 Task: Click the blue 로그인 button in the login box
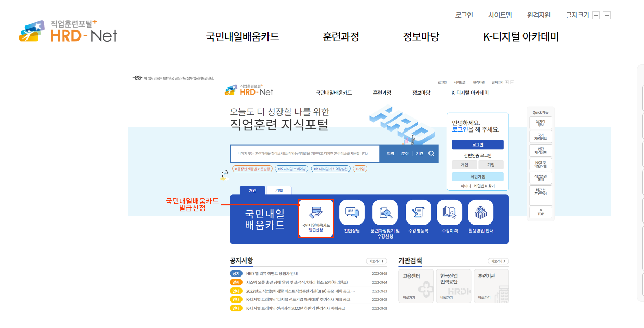(477, 145)
